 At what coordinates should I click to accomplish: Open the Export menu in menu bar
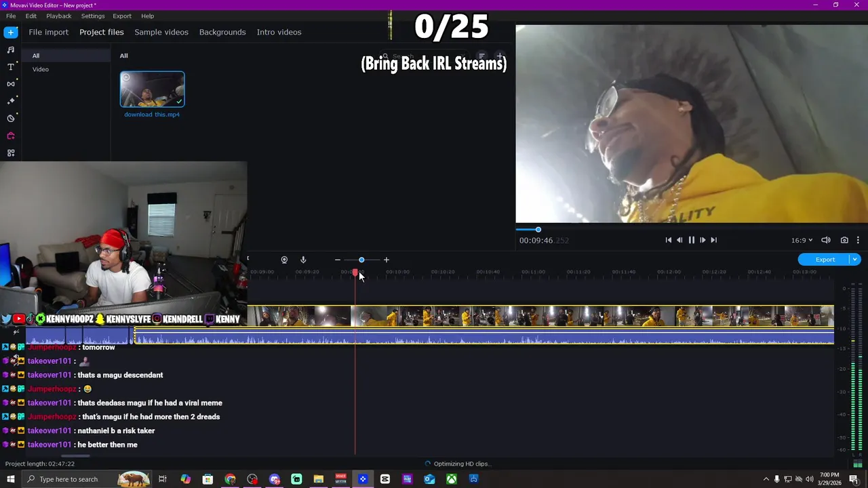click(122, 16)
